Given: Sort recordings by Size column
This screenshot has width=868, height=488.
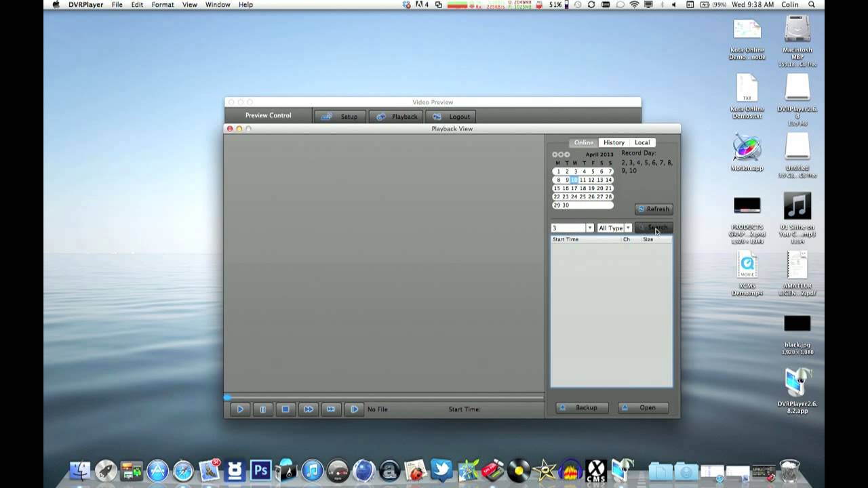Looking at the screenshot, I should point(656,239).
